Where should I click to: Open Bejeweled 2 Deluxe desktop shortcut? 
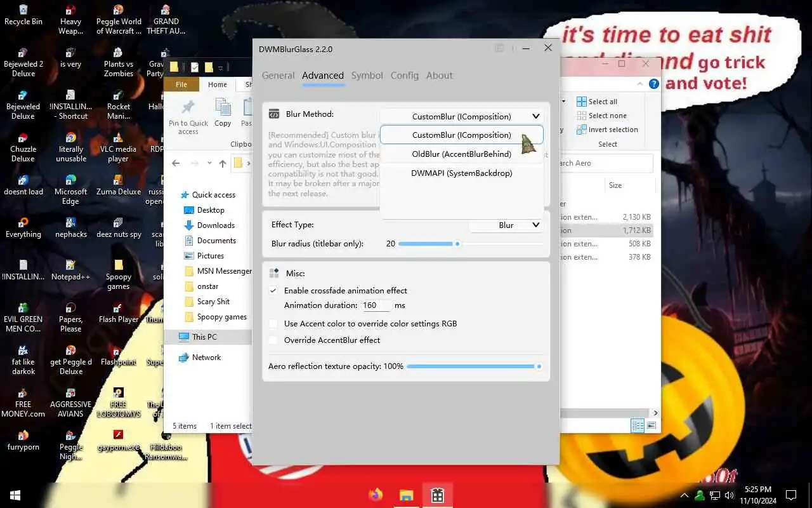click(23, 62)
